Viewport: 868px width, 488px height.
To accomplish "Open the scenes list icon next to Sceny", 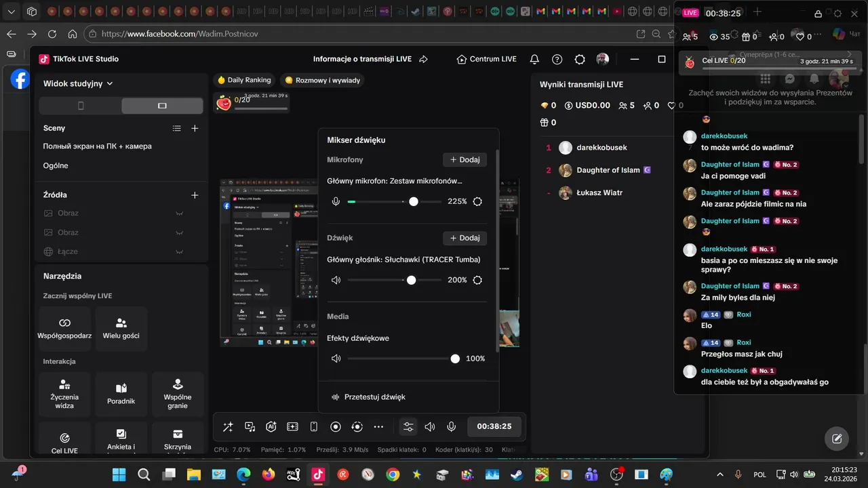I will [x=176, y=128].
